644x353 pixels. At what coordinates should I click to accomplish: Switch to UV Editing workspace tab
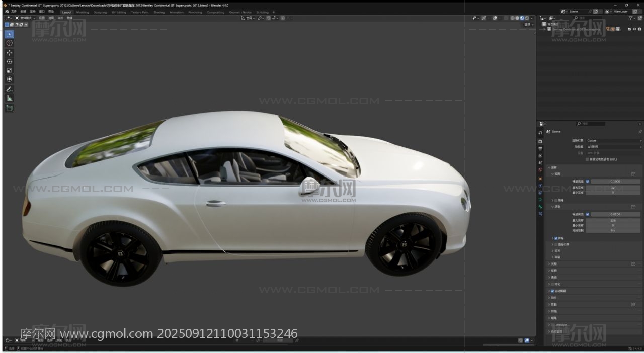click(119, 12)
